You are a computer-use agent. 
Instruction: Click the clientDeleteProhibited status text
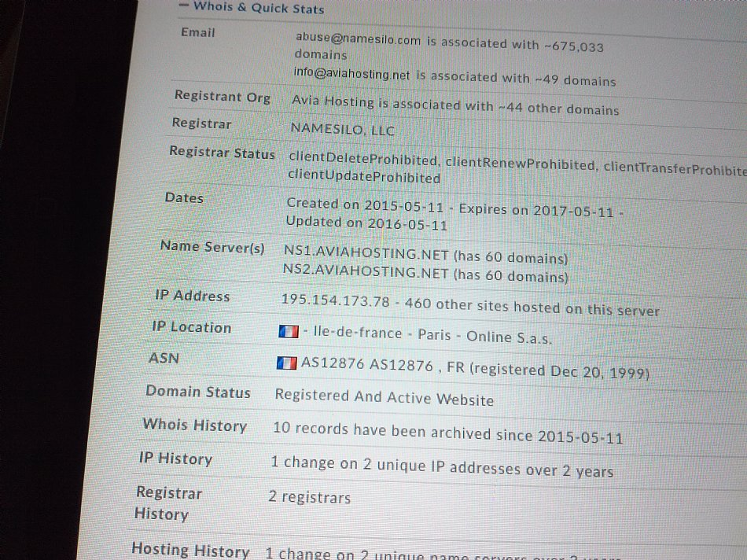click(362, 158)
